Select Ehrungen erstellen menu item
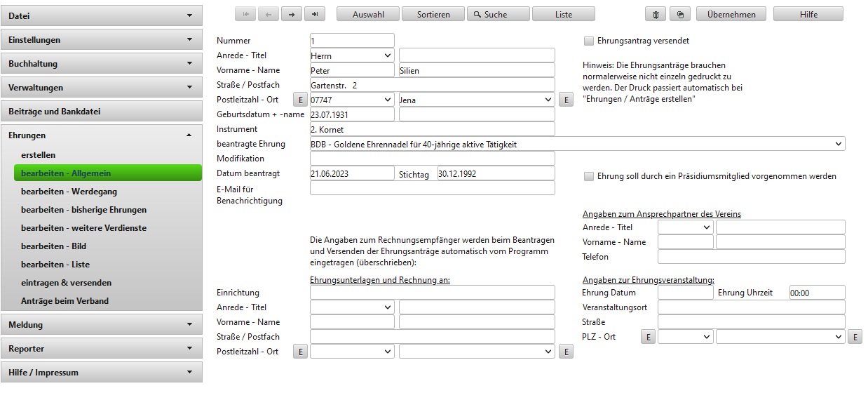The width and height of the screenshot is (868, 393). point(107,155)
